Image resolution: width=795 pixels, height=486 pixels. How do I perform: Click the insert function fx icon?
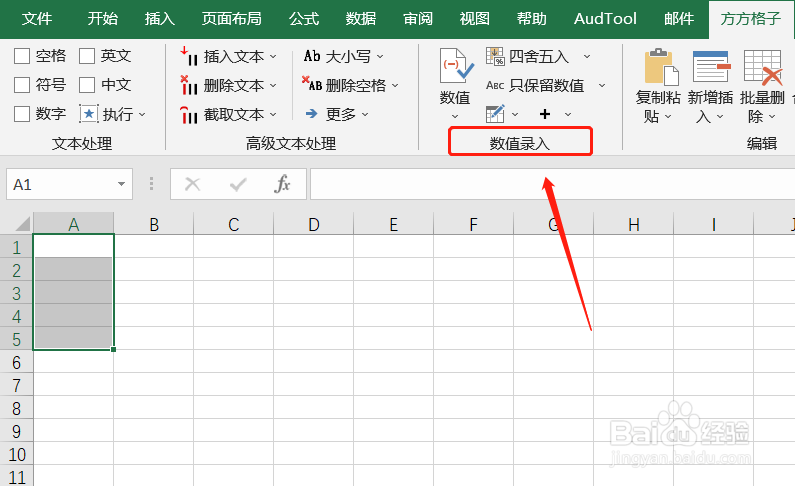pos(282,184)
